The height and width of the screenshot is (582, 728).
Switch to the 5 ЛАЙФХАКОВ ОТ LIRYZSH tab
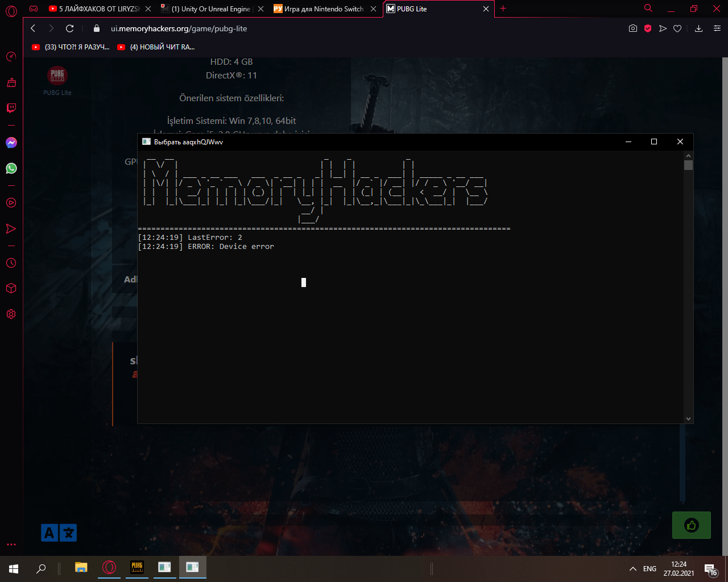[98, 9]
